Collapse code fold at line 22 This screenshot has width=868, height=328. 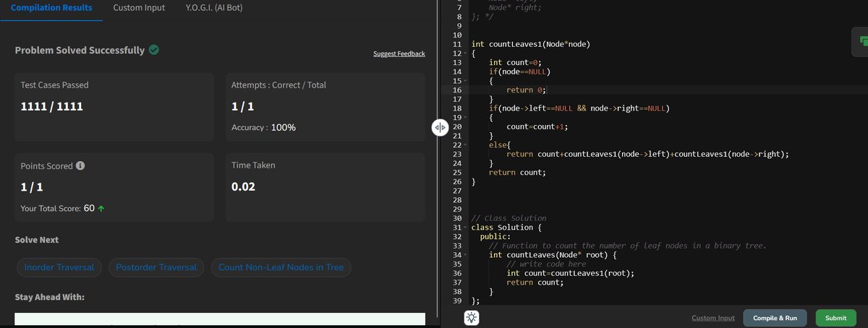coord(465,145)
